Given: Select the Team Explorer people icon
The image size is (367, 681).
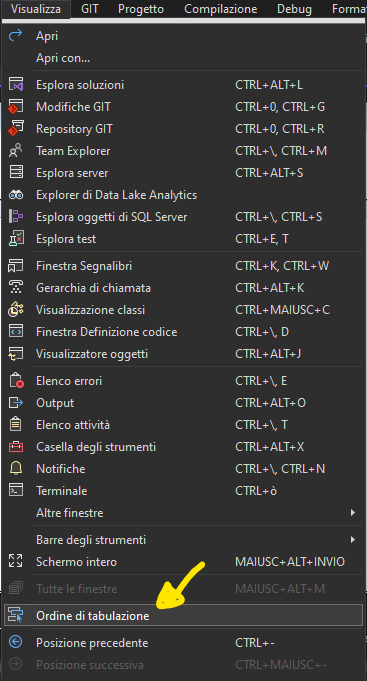Looking at the screenshot, I should [16, 151].
